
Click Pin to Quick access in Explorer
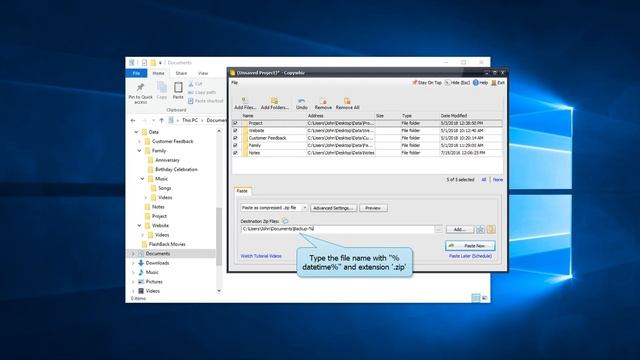[140, 93]
